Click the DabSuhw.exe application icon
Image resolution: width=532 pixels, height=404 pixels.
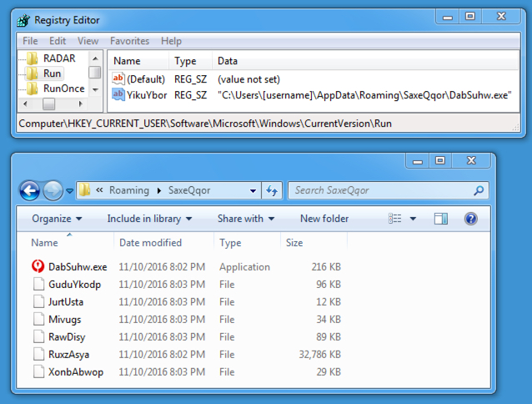38,266
